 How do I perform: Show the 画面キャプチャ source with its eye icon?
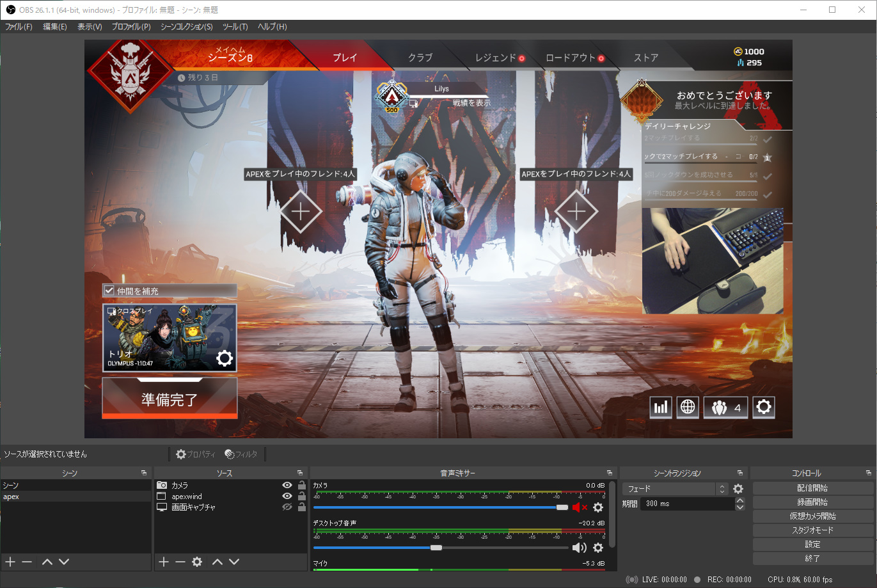point(287,507)
